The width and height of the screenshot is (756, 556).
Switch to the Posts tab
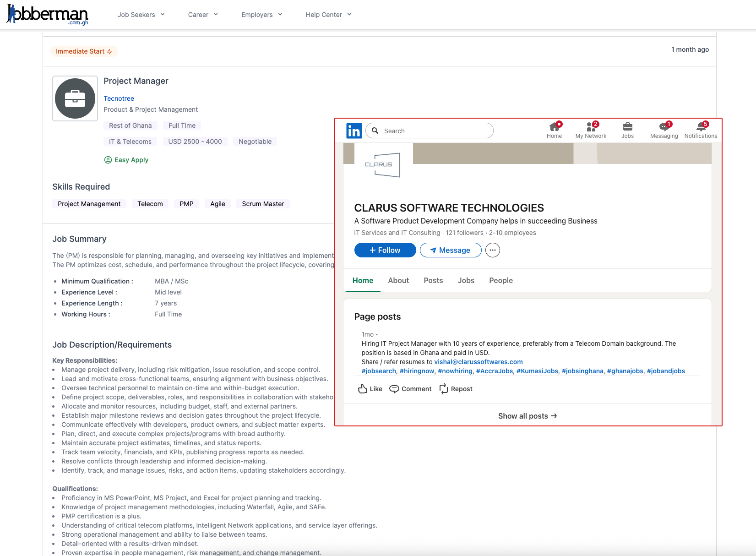coord(433,280)
